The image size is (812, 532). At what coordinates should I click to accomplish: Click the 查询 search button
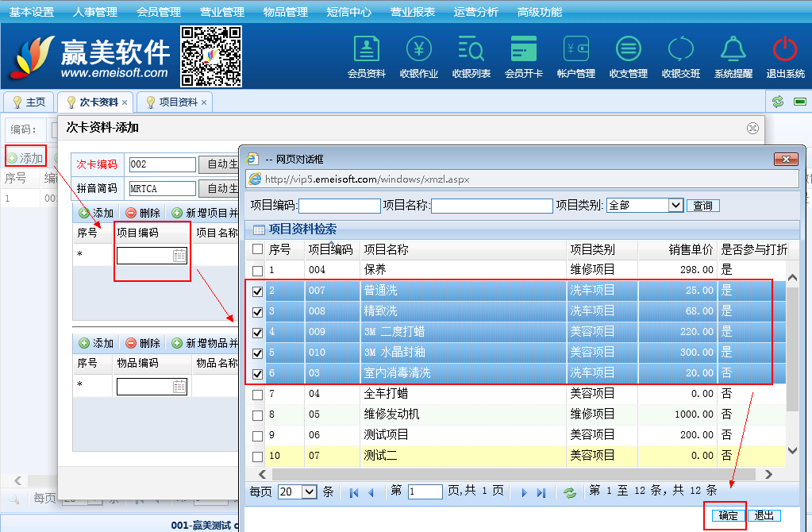pyautogui.click(x=702, y=206)
